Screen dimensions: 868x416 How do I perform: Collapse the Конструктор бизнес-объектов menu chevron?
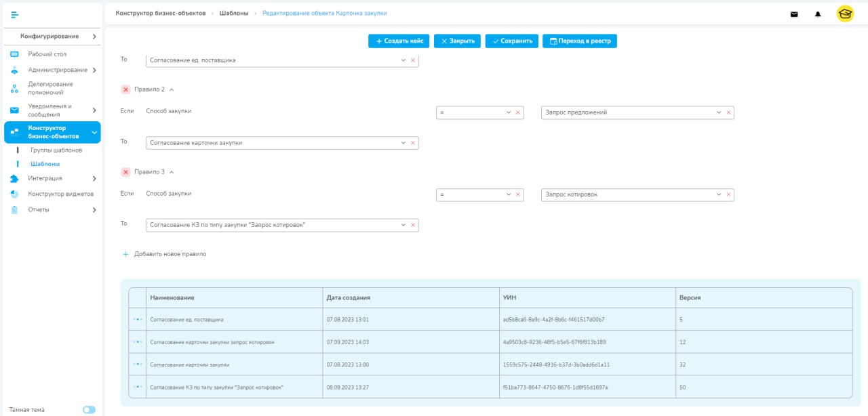click(94, 132)
